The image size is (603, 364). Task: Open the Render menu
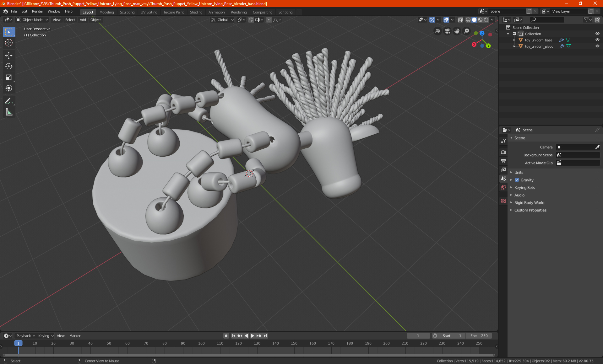pyautogui.click(x=37, y=11)
